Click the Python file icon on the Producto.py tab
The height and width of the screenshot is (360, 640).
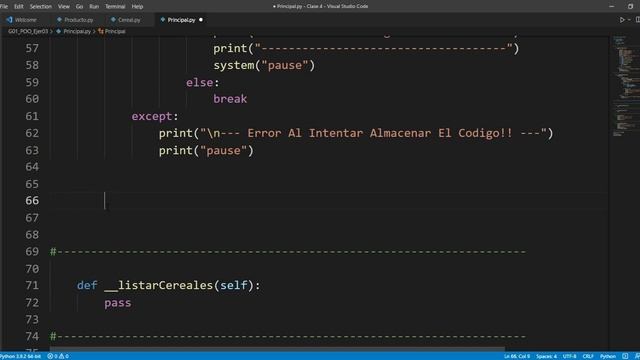(x=59, y=20)
